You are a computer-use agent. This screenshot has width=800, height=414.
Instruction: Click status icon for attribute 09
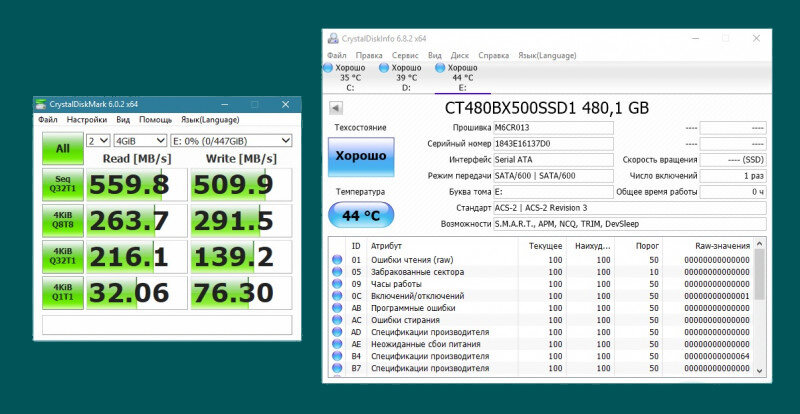[337, 284]
